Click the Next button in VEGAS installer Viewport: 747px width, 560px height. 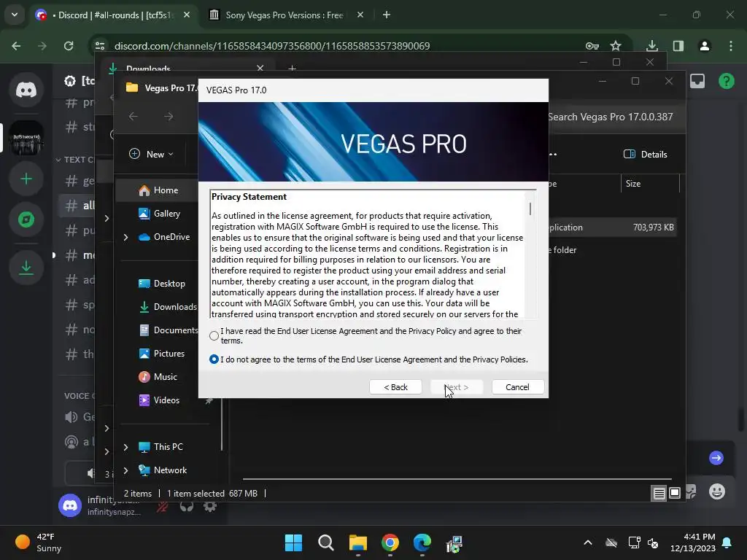coord(457,387)
